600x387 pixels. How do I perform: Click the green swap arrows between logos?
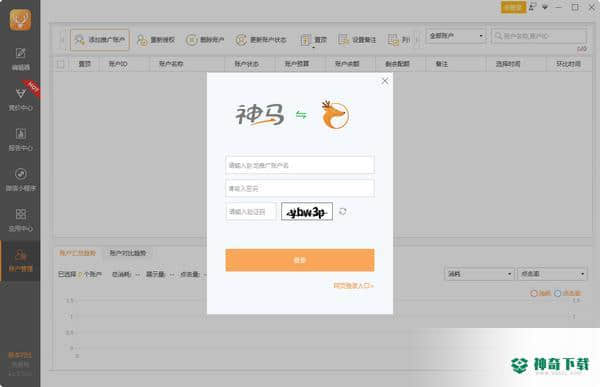tap(301, 115)
